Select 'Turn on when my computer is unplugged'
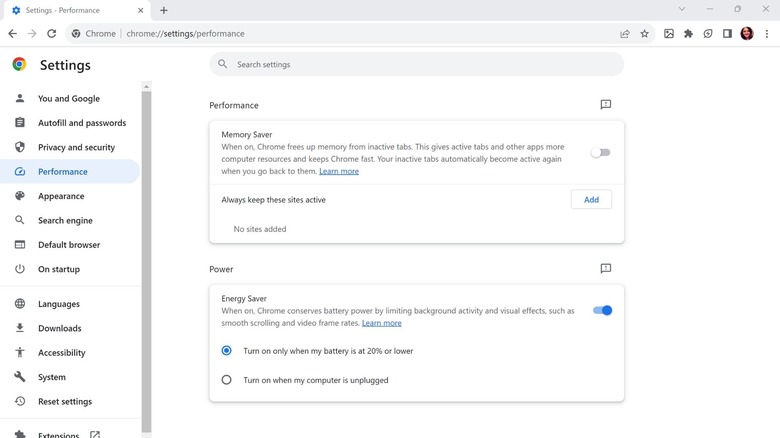 227,380
